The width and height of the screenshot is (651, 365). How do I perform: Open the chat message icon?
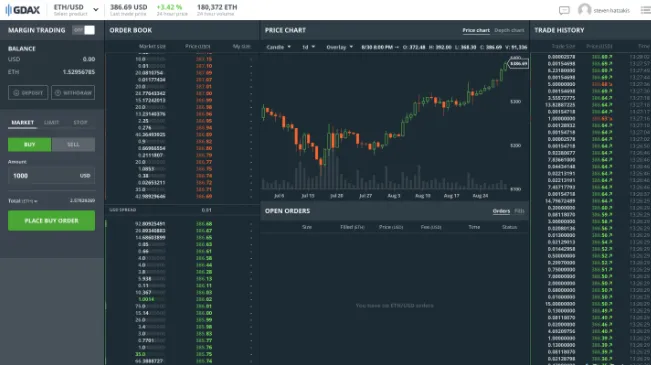tap(564, 10)
